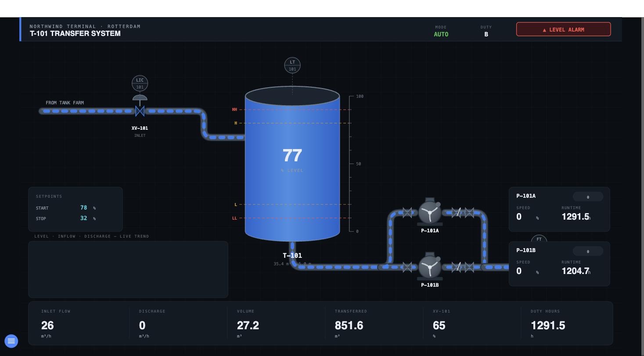
Task: Click the FT flow transmitter bubble
Action: [539, 239]
